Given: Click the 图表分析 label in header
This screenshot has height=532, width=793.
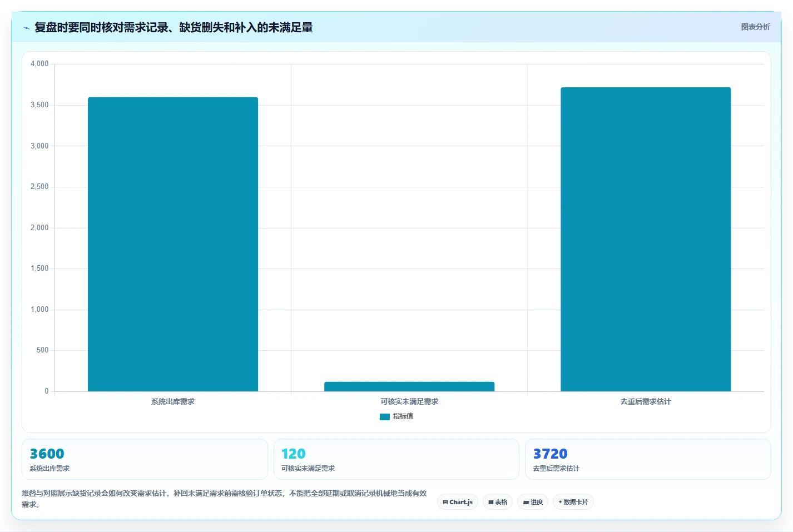Looking at the screenshot, I should pos(755,27).
